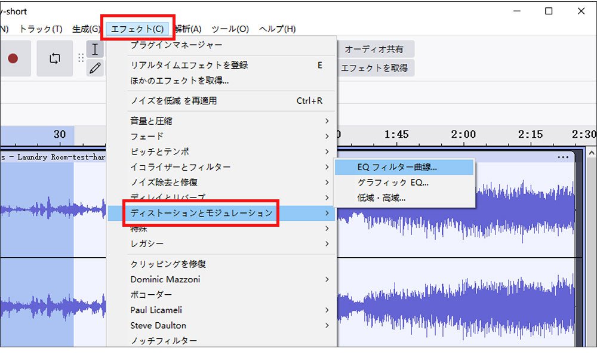Click the オーディオ共有 button
597x364 pixels.
click(375, 49)
